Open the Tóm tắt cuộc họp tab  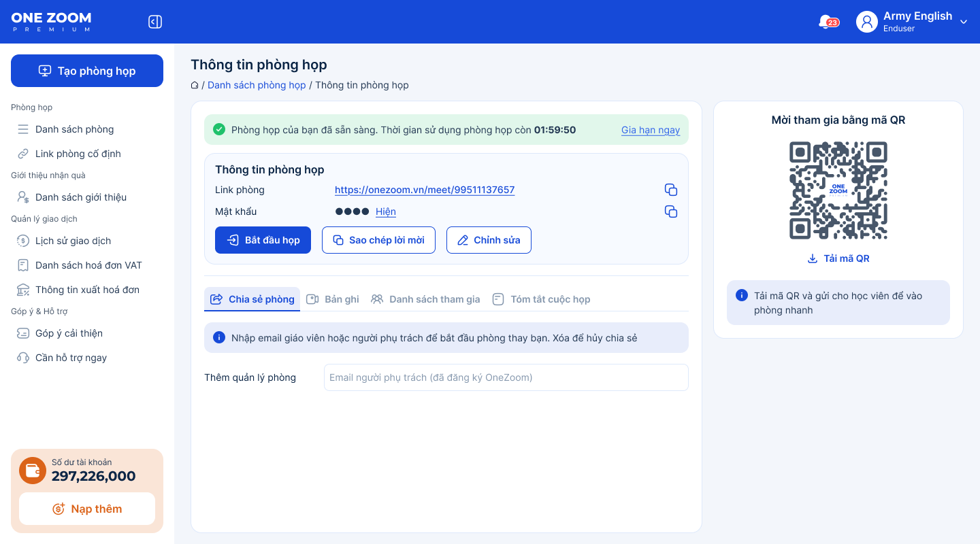coord(541,299)
